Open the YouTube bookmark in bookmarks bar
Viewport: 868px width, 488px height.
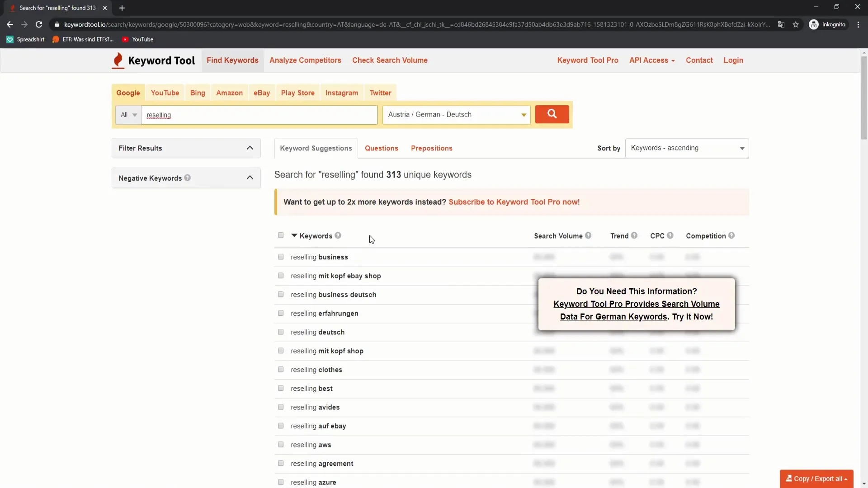tap(138, 39)
